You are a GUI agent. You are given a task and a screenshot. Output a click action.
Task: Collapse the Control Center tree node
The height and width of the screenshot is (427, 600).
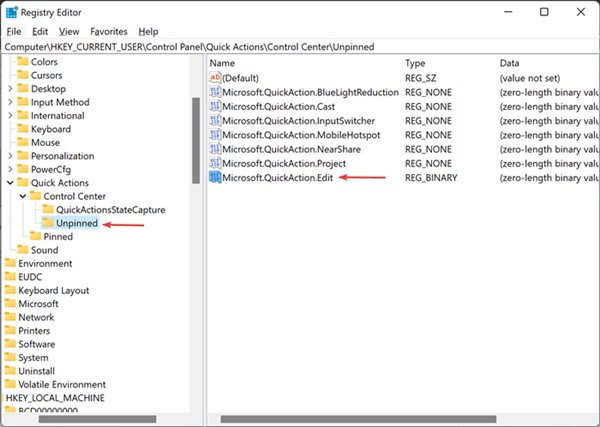(23, 197)
